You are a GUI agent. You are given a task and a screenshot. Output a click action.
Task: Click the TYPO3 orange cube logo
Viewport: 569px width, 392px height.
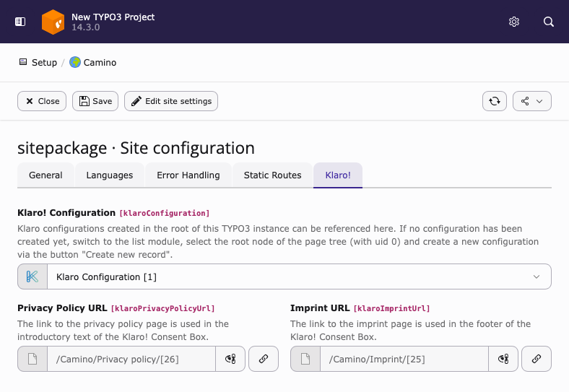point(53,22)
